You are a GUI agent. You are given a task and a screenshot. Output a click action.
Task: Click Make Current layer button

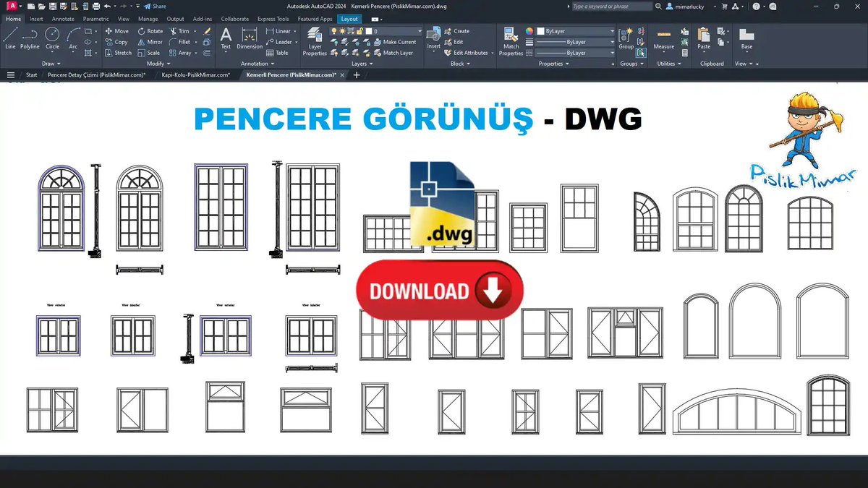coord(394,42)
